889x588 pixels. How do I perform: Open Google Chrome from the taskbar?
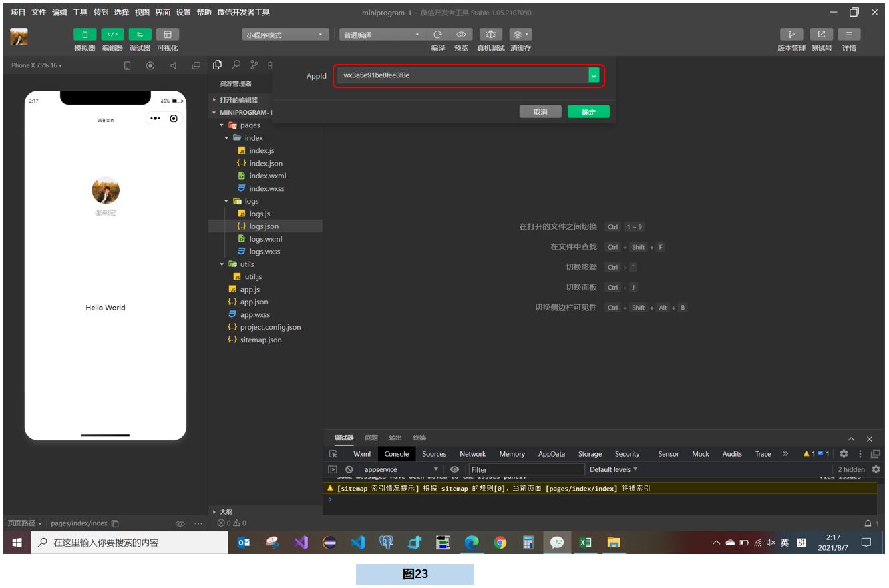coord(500,543)
